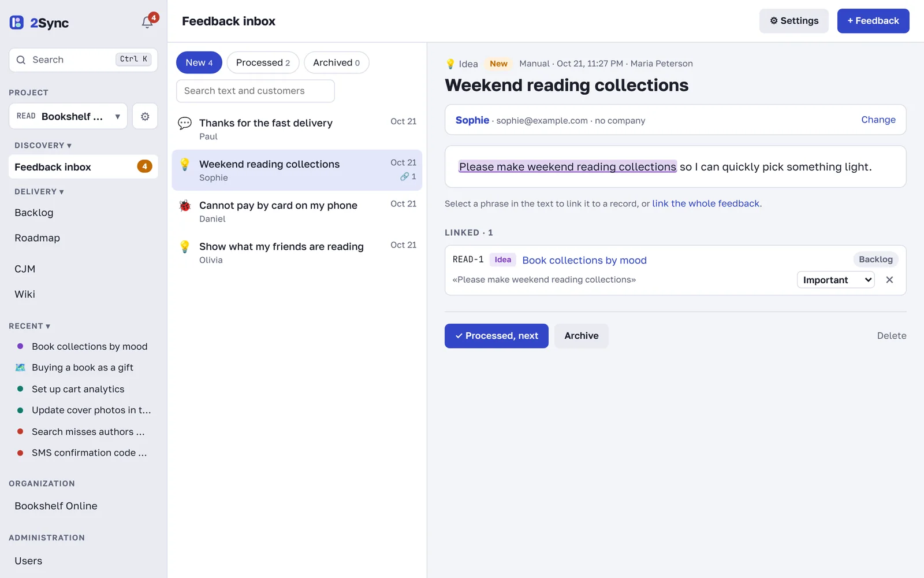This screenshot has height=578, width=924.
Task: Open Users under Administration
Action: click(x=28, y=561)
